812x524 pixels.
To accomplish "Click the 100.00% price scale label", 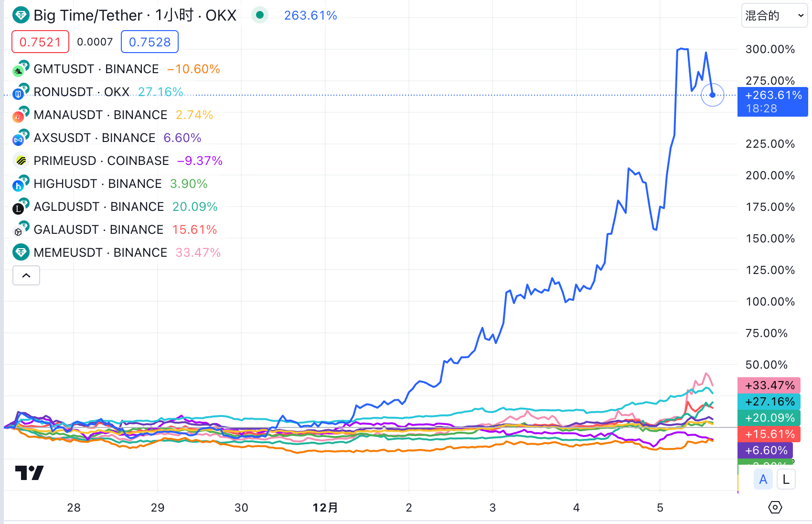I will [x=770, y=302].
